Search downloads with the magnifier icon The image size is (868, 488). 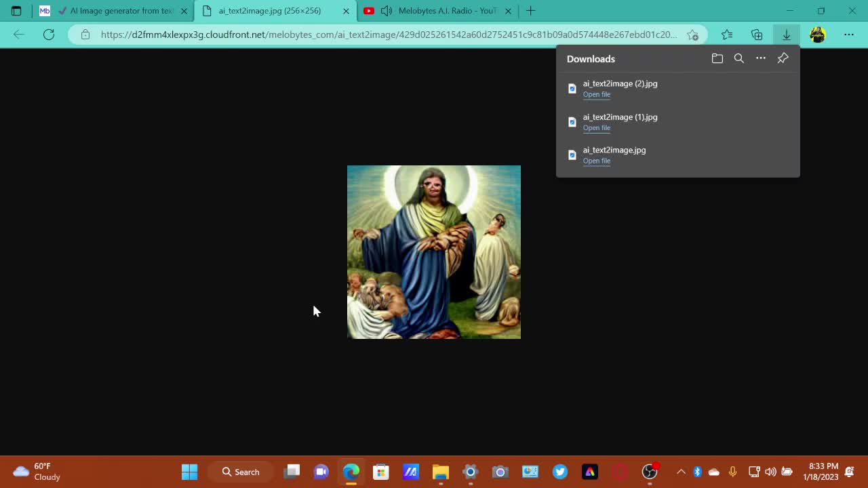click(739, 59)
